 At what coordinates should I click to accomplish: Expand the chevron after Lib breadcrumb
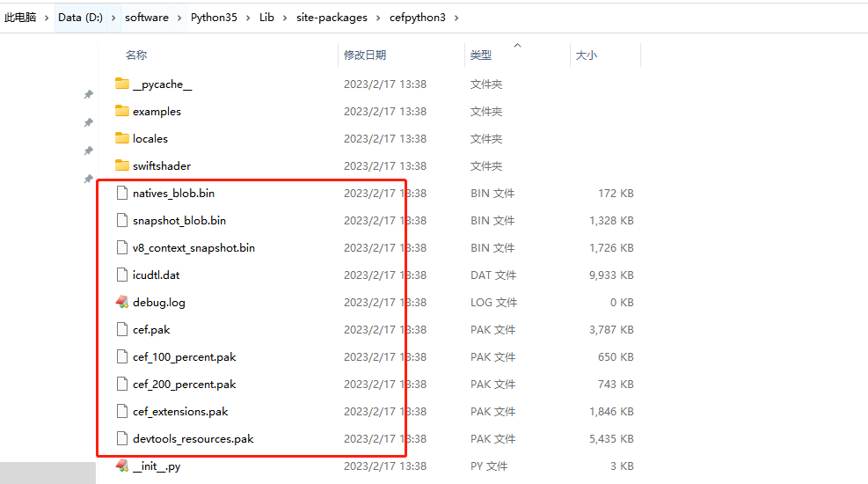(x=285, y=18)
